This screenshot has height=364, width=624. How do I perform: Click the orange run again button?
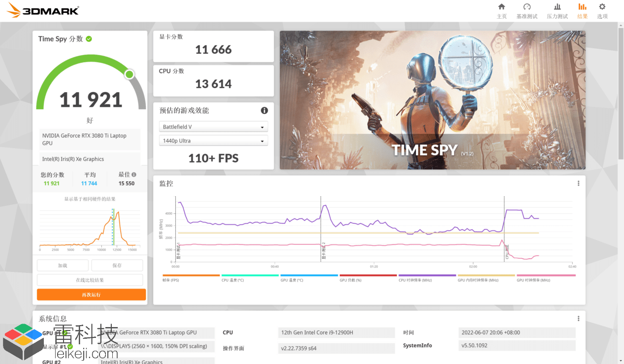[x=91, y=295]
